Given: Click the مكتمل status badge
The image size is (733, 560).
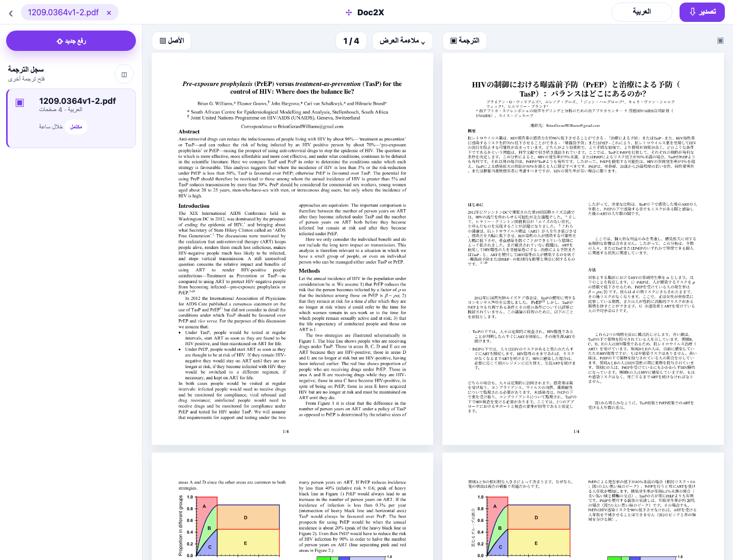Looking at the screenshot, I should pos(76,127).
